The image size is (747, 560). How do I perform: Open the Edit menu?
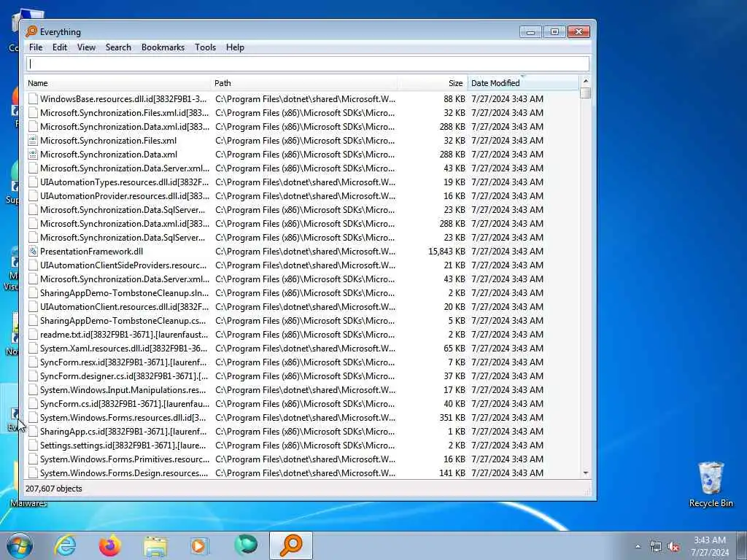[x=60, y=47]
